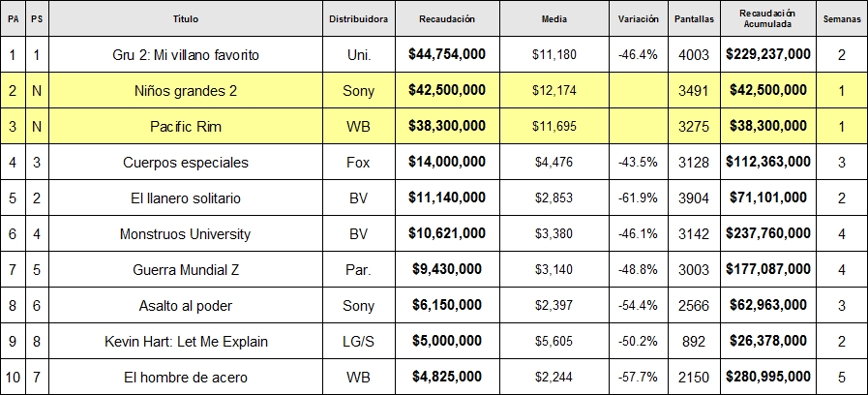Select the Niños grandes 2 title cell

(185, 91)
